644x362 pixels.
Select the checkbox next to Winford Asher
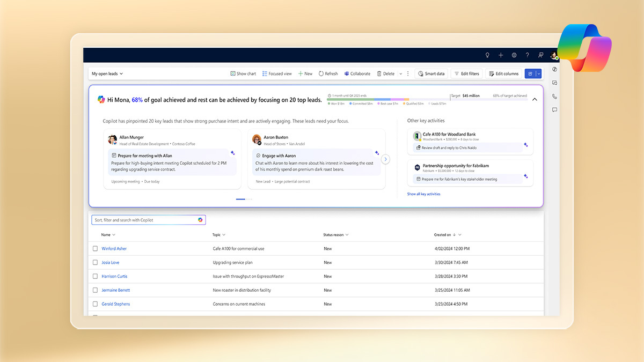(x=95, y=248)
